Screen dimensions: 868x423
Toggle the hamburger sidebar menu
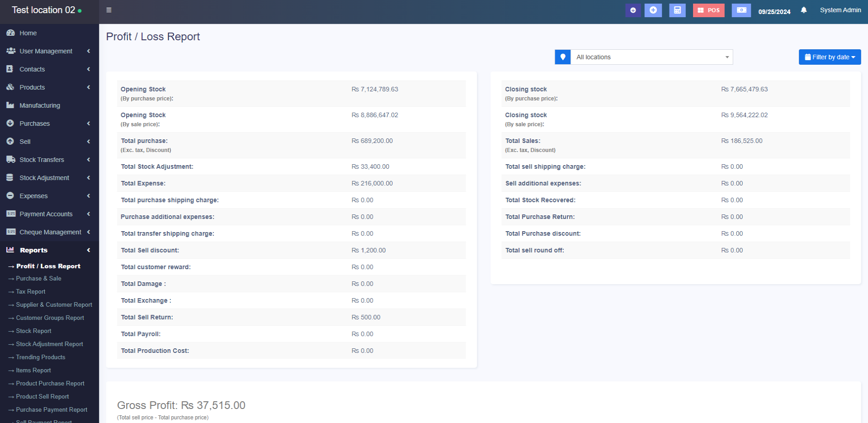[x=109, y=10]
